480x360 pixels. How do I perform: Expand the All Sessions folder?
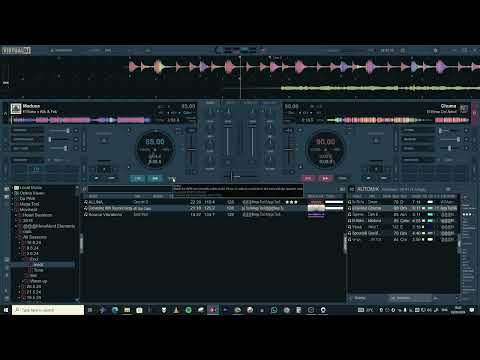pyautogui.click(x=17, y=237)
